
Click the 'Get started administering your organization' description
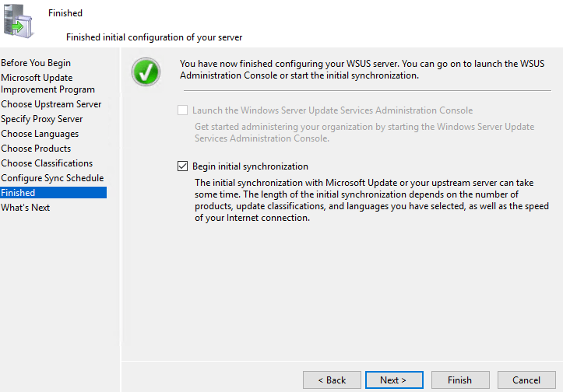point(364,132)
